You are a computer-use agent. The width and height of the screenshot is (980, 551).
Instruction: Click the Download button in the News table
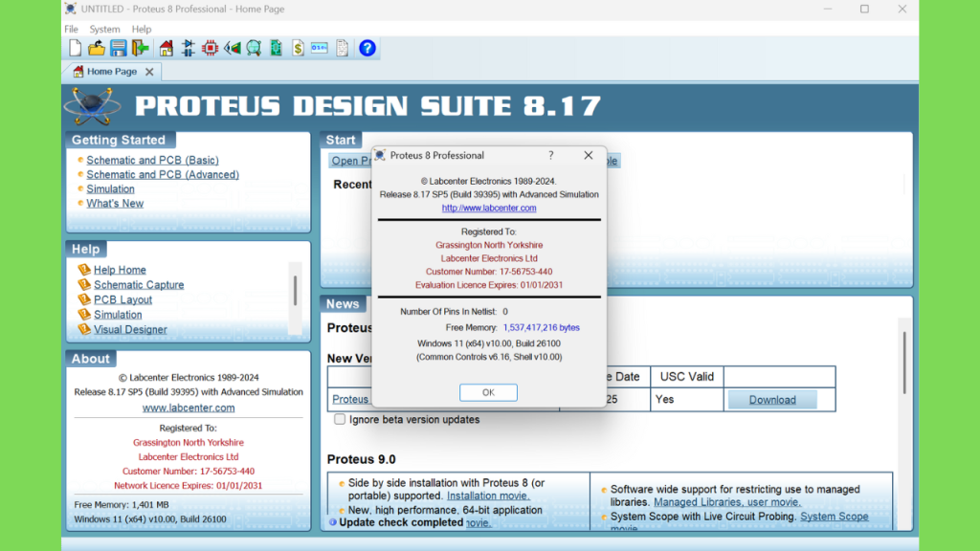point(772,400)
